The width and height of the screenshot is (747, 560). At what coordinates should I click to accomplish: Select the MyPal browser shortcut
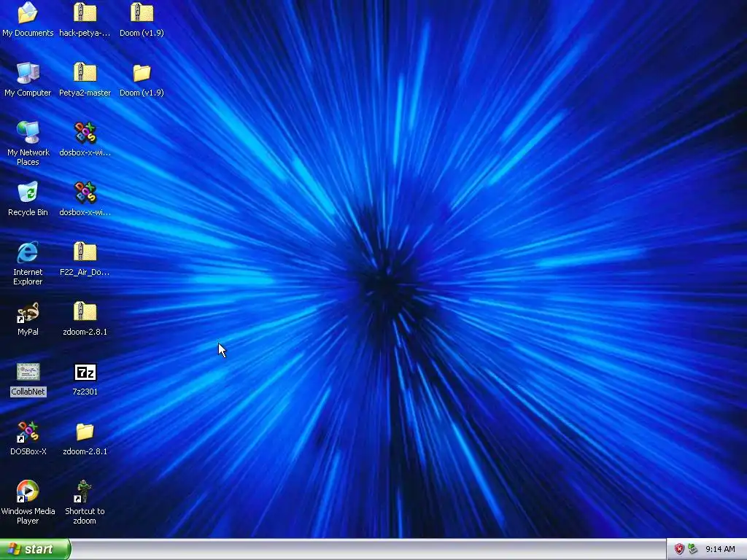coord(28,312)
